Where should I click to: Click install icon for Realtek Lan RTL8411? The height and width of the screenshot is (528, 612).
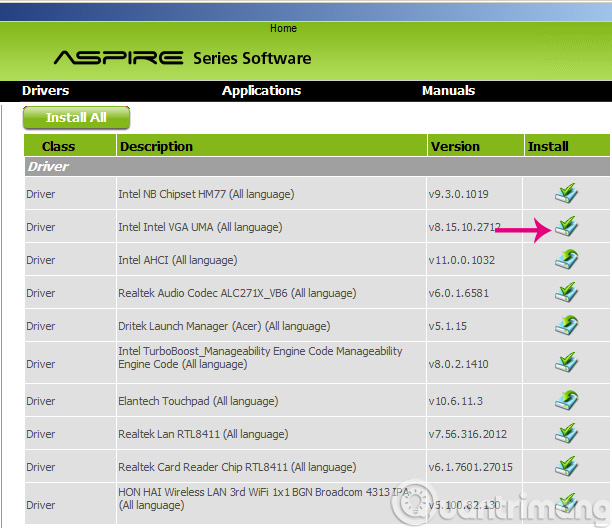pyautogui.click(x=566, y=433)
